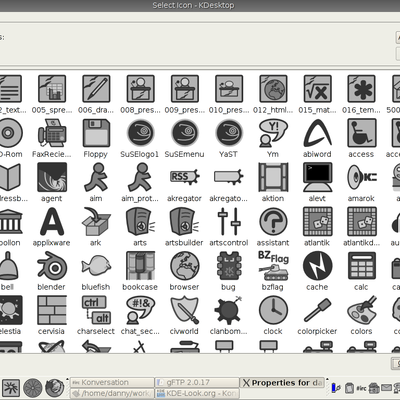Pick the charselect ctrl alt icon

click(96, 310)
